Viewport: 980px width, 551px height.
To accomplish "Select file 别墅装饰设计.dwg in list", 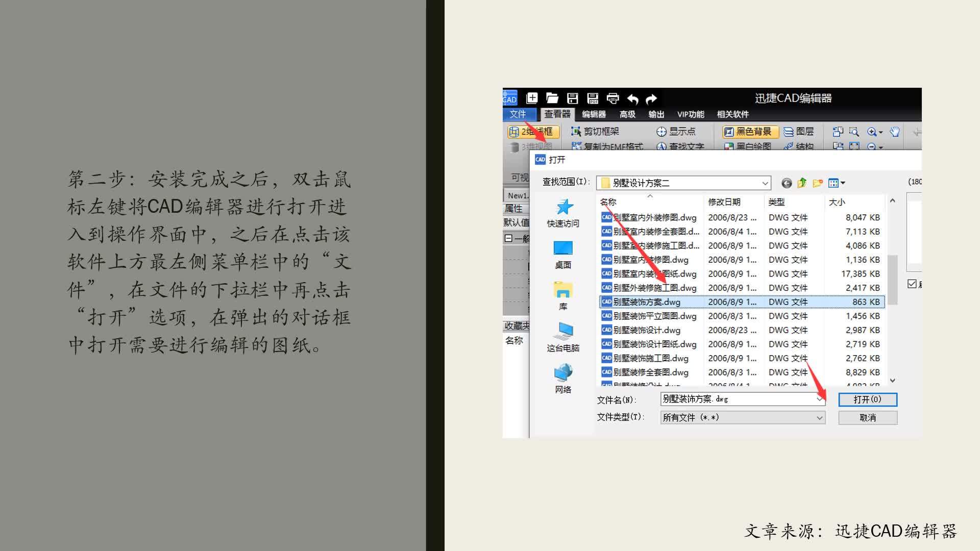I will coord(647,330).
